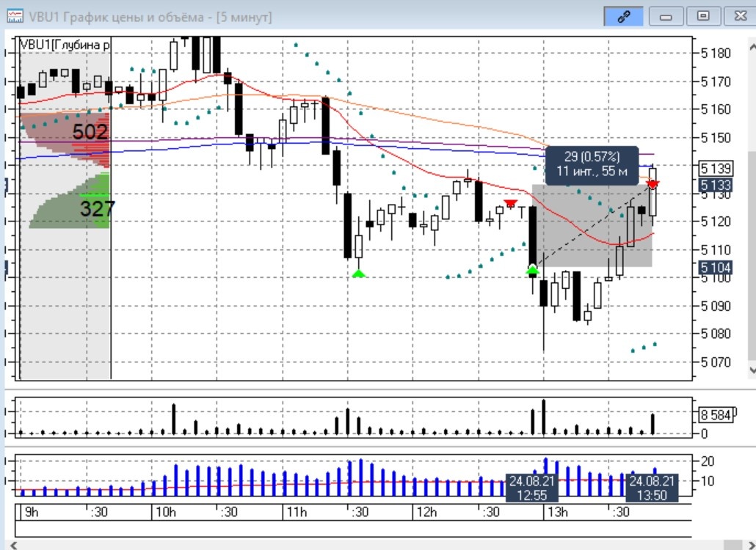Click the 327 value in depth profile

[x=97, y=208]
